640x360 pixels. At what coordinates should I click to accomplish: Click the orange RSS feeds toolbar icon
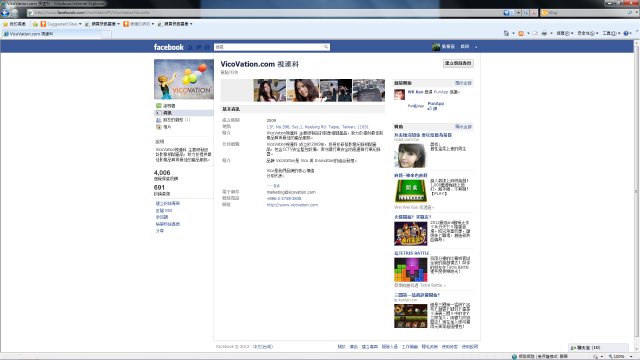(x=521, y=33)
